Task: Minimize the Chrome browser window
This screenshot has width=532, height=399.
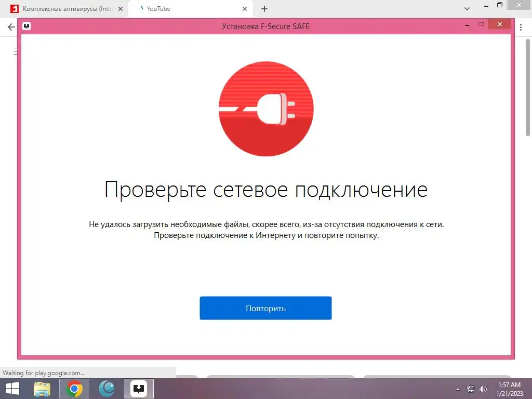Action: (486, 6)
